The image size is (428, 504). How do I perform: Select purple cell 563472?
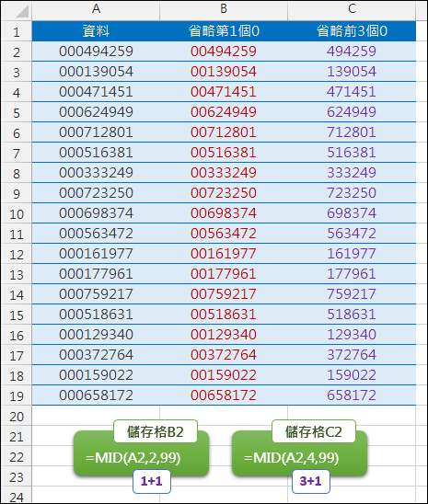click(x=352, y=234)
